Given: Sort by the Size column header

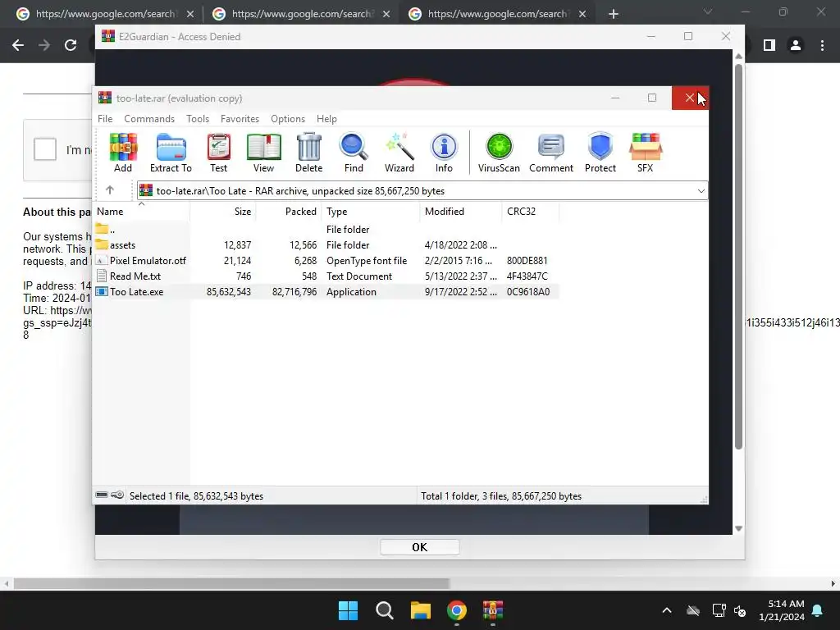Looking at the screenshot, I should click(x=223, y=212).
